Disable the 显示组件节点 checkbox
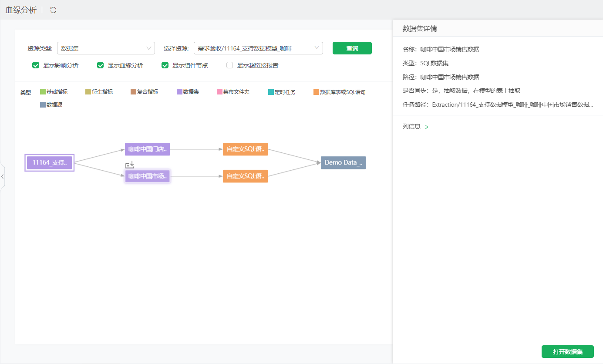This screenshot has height=364, width=603. point(165,65)
